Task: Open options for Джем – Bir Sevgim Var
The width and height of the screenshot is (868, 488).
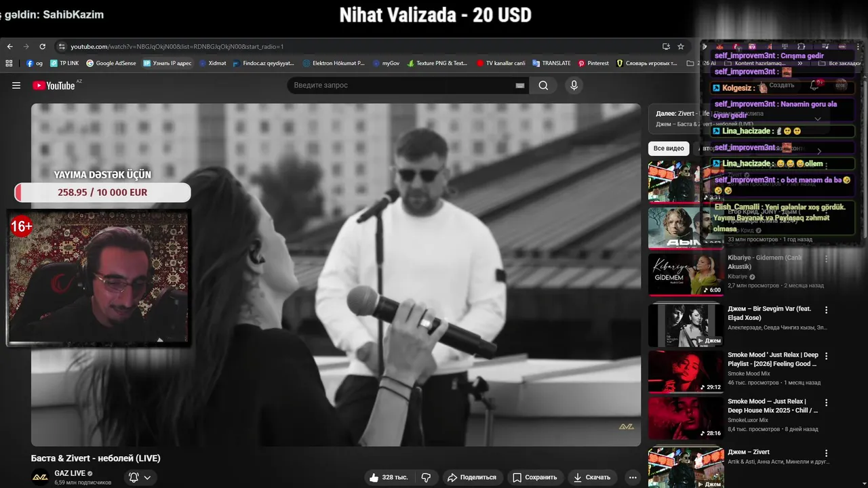Action: coord(826,310)
